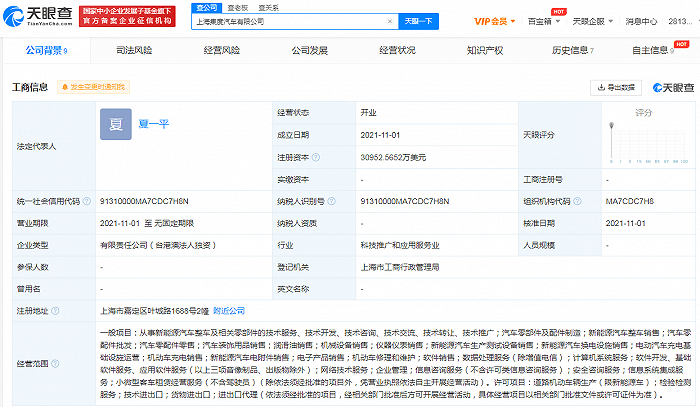Viewport: 700px width, 407px height.
Task: Click the 天眼一下 search button
Action: 418,21
